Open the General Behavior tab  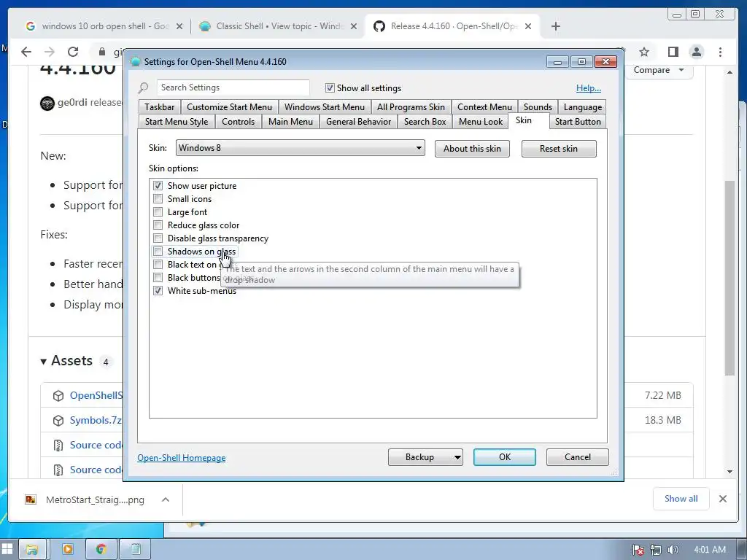pos(358,122)
